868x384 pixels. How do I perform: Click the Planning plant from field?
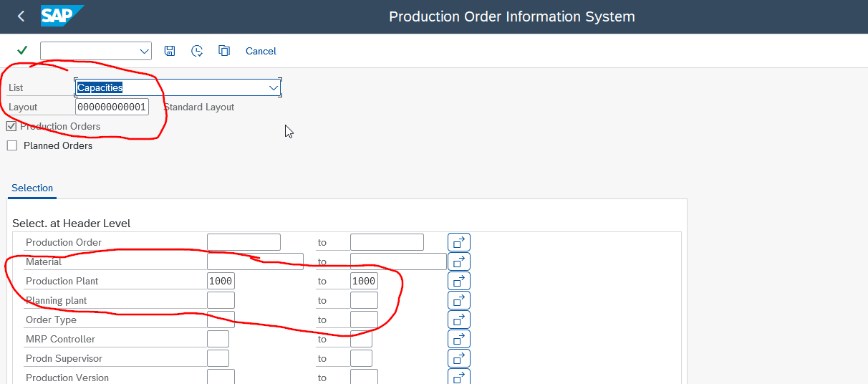pos(221,300)
